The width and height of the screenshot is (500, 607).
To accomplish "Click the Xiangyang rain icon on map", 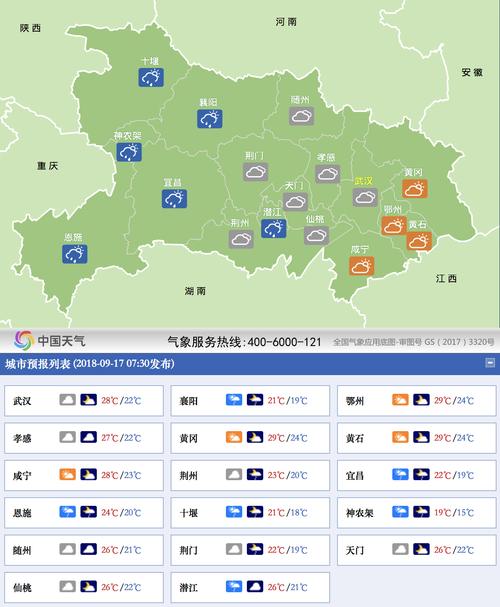I will pos(210,118).
